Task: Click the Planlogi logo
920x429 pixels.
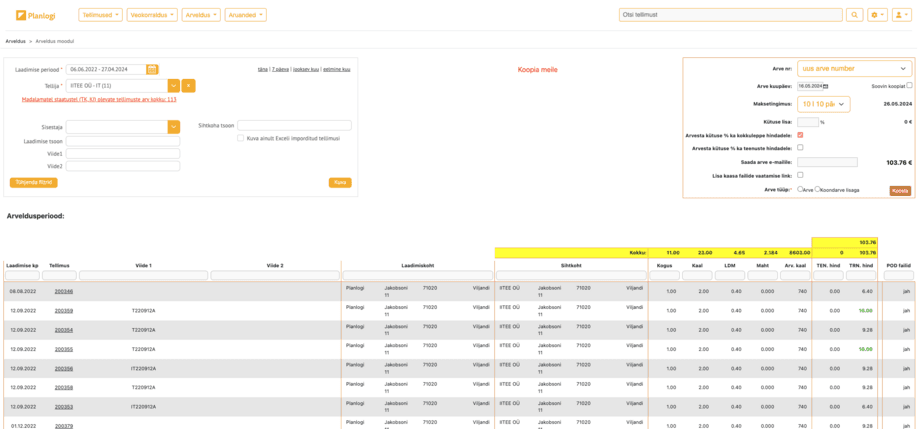Action: [36, 16]
